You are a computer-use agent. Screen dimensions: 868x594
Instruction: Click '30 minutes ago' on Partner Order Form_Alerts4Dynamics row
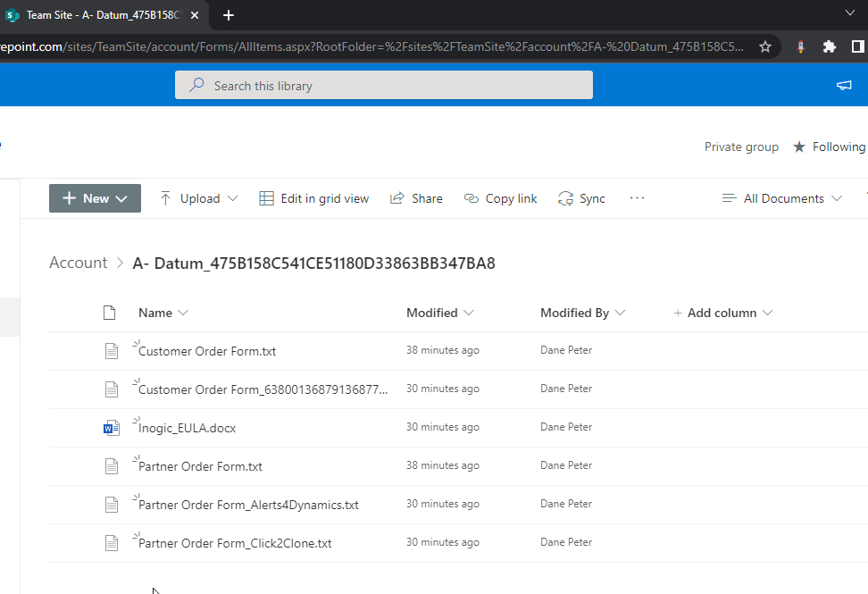click(x=442, y=504)
